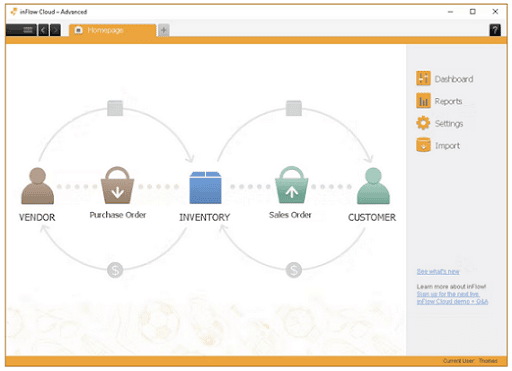Open Import database icon

(x=423, y=145)
